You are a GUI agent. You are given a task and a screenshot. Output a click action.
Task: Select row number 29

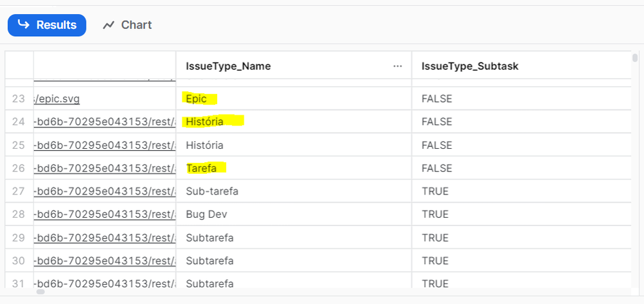click(x=19, y=238)
